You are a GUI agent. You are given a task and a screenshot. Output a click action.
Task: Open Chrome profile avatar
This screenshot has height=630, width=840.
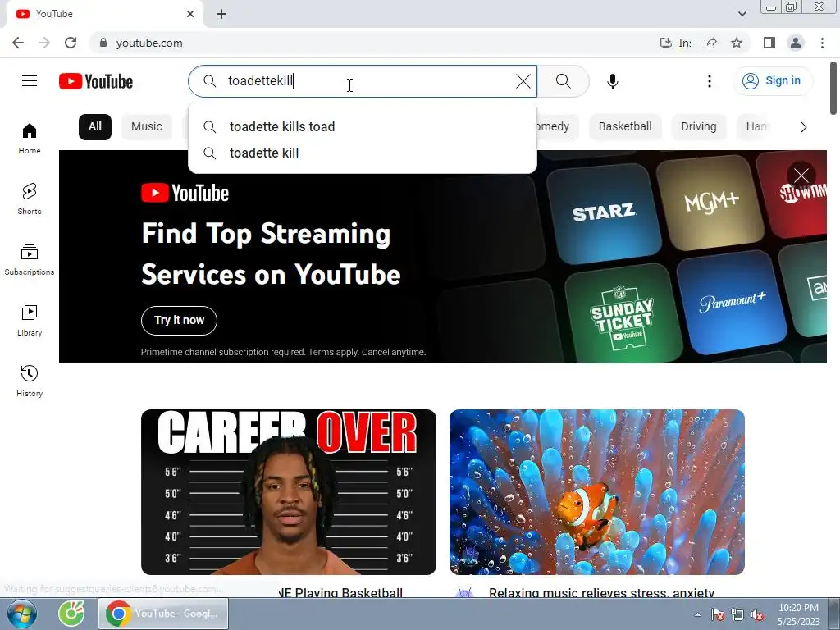tap(796, 43)
